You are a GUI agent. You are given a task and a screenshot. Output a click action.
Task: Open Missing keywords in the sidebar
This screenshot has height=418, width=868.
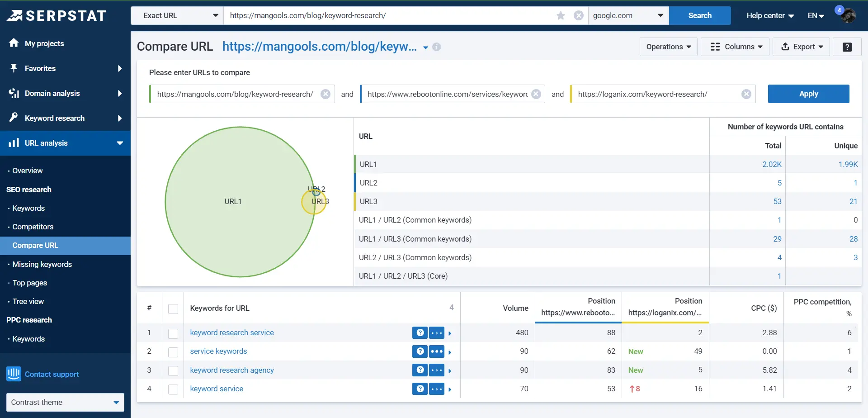coord(42,264)
